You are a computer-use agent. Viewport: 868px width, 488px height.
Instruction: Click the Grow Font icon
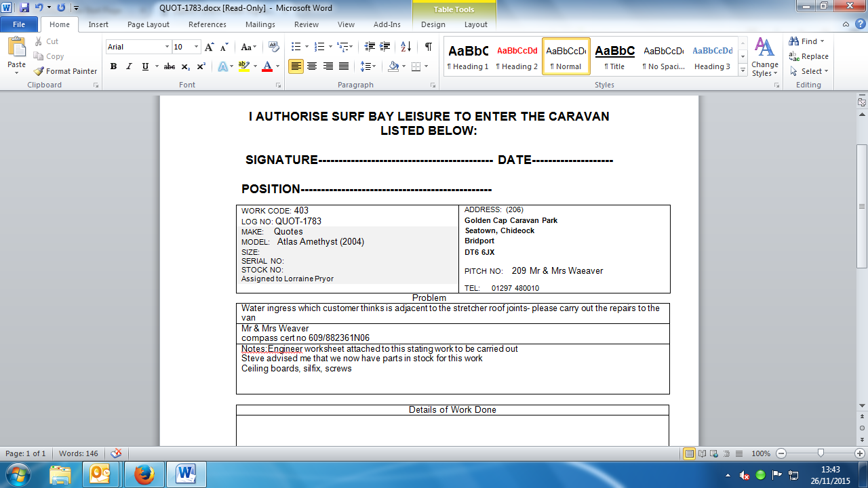pos(210,47)
